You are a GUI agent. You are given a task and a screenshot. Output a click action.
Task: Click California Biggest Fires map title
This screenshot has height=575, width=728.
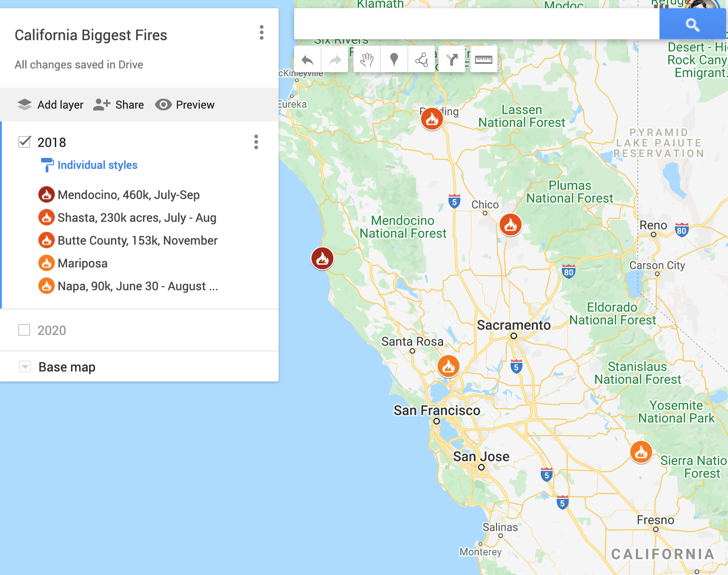(91, 35)
